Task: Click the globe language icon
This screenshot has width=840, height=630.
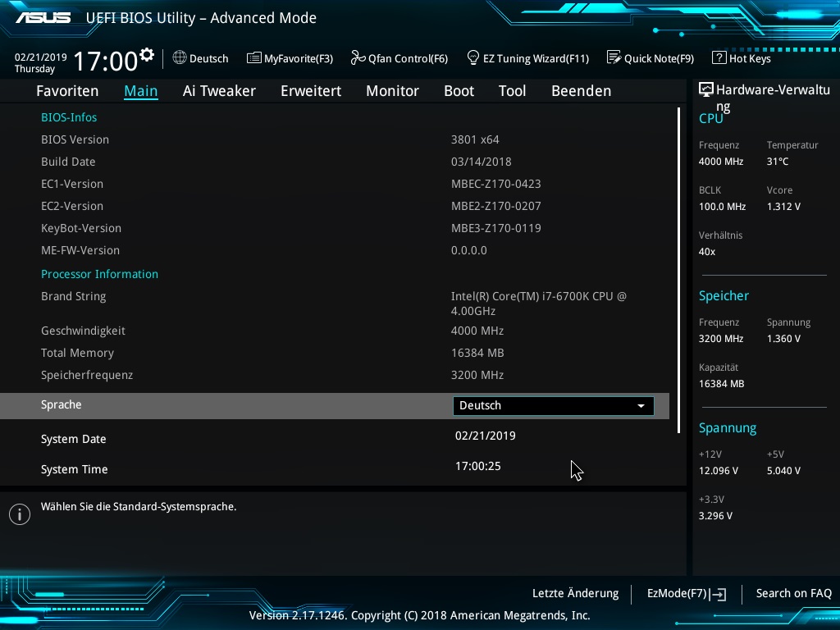Action: pyautogui.click(x=180, y=57)
